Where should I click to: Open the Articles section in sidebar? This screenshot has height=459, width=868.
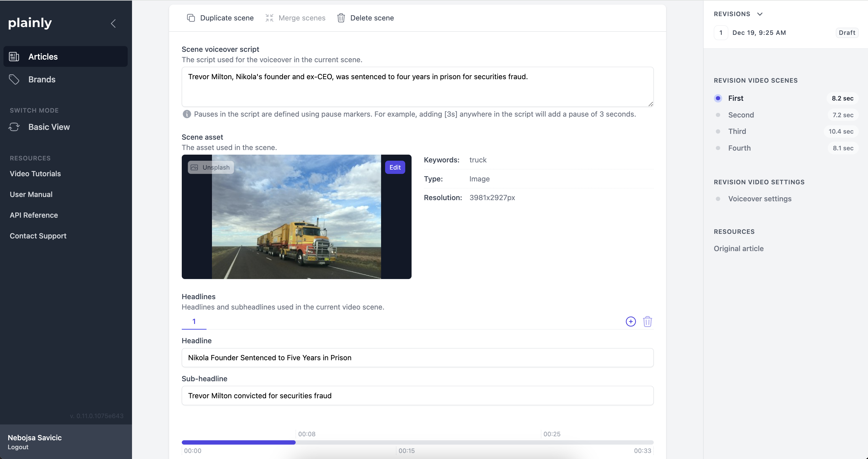[x=43, y=56]
